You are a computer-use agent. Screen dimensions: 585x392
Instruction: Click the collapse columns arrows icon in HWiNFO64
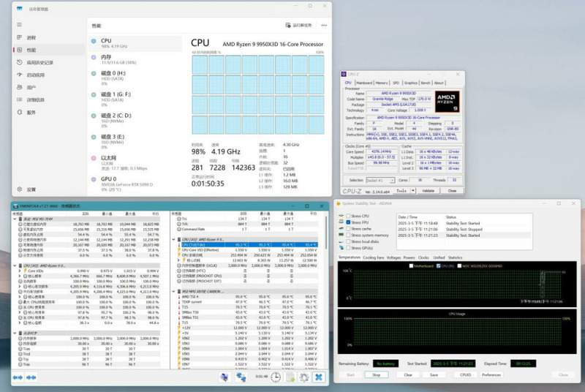click(31, 377)
